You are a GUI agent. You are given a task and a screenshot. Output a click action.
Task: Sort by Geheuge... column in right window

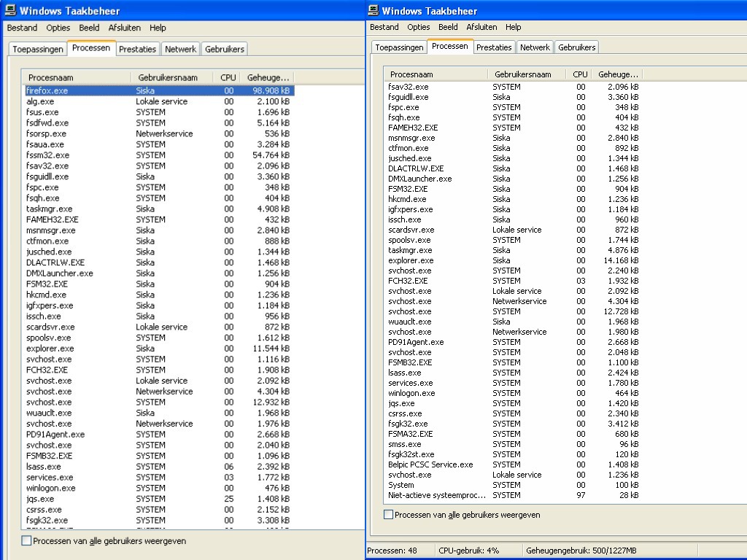[x=618, y=74]
